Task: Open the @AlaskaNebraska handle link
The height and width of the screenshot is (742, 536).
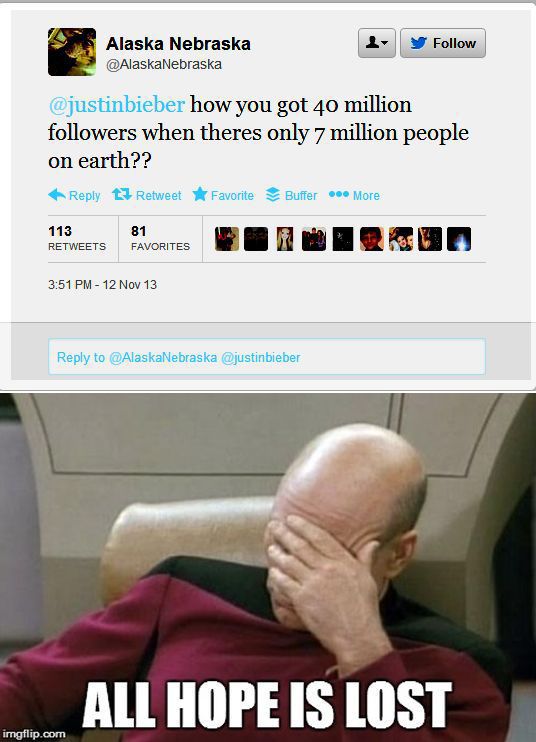Action: tap(164, 64)
